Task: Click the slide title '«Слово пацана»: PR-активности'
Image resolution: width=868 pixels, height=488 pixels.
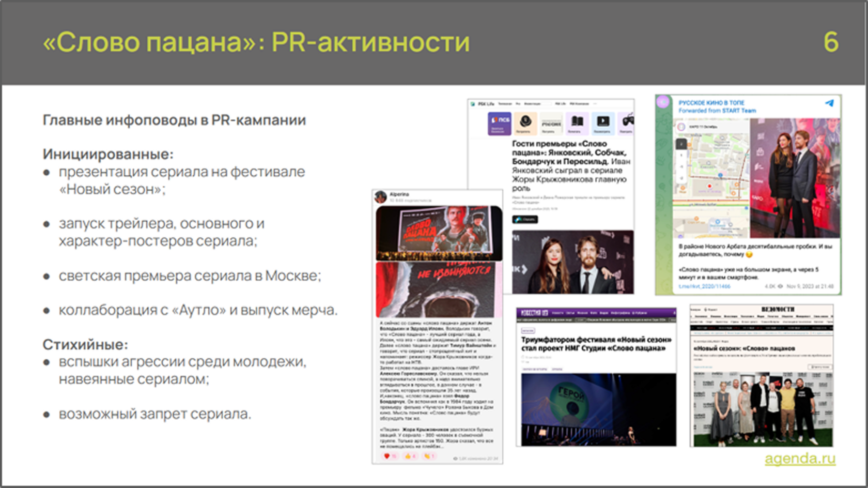Action: [x=256, y=42]
